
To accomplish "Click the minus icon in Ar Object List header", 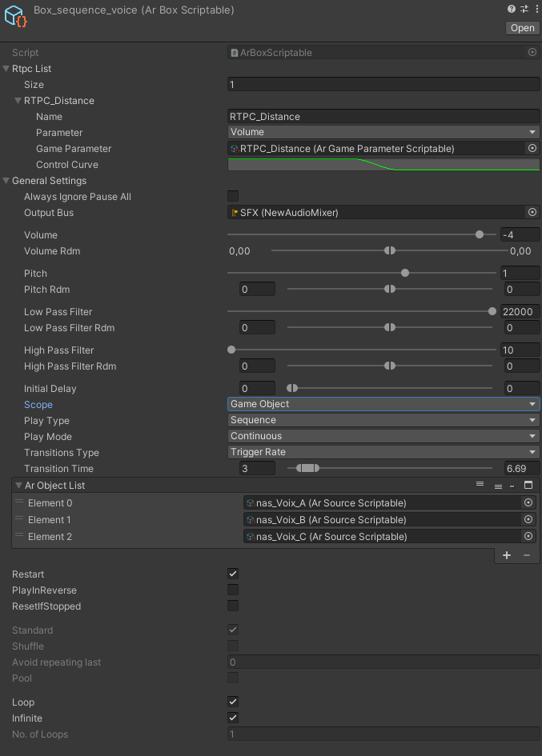I will point(512,486).
